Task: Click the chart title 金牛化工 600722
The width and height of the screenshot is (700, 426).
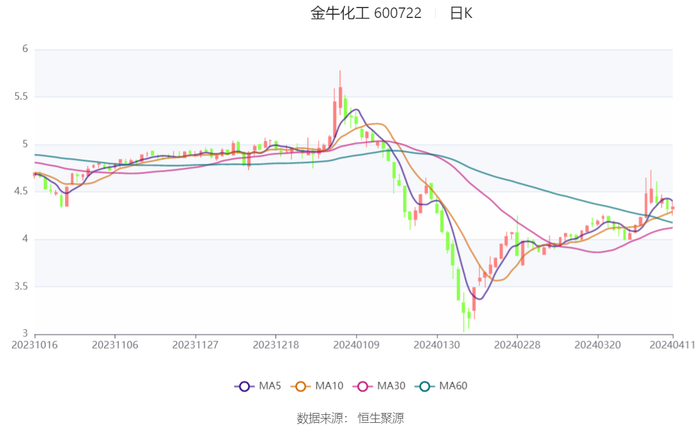Action: coord(366,13)
